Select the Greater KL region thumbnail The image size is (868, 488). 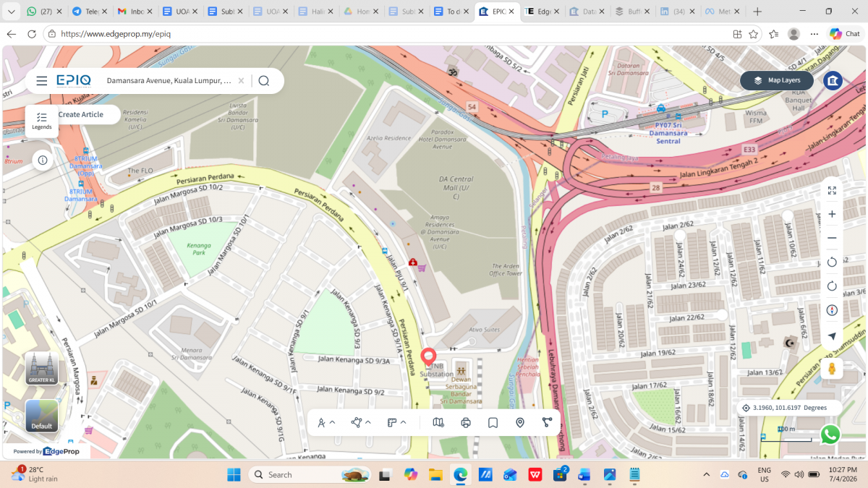click(42, 369)
